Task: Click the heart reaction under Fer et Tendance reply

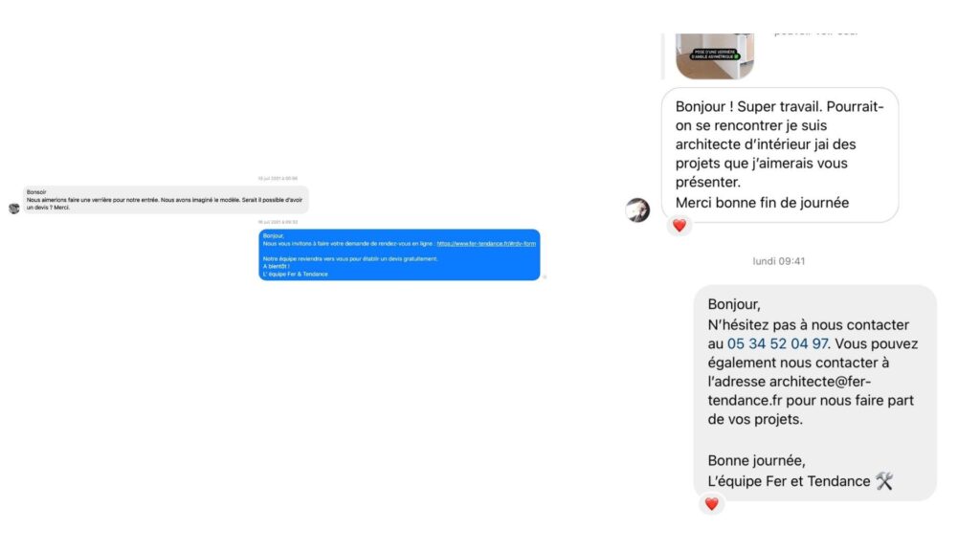Action: click(711, 503)
